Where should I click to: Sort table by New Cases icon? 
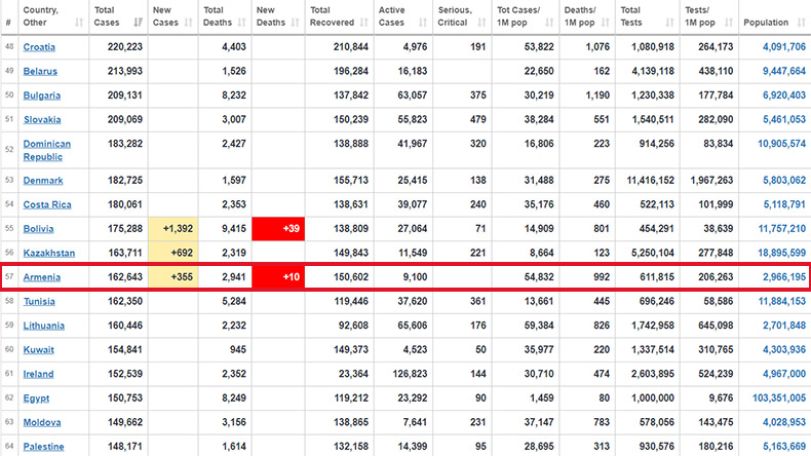click(188, 22)
